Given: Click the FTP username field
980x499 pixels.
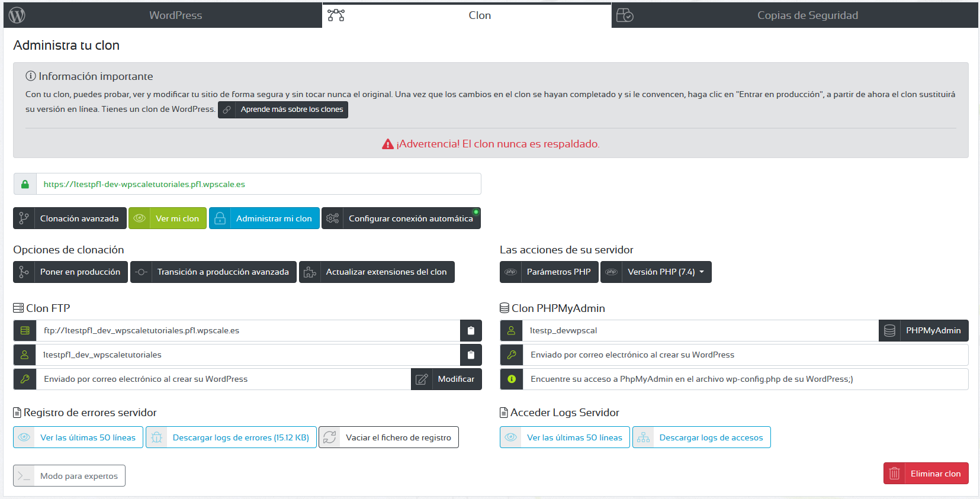Looking at the screenshot, I should click(248, 355).
